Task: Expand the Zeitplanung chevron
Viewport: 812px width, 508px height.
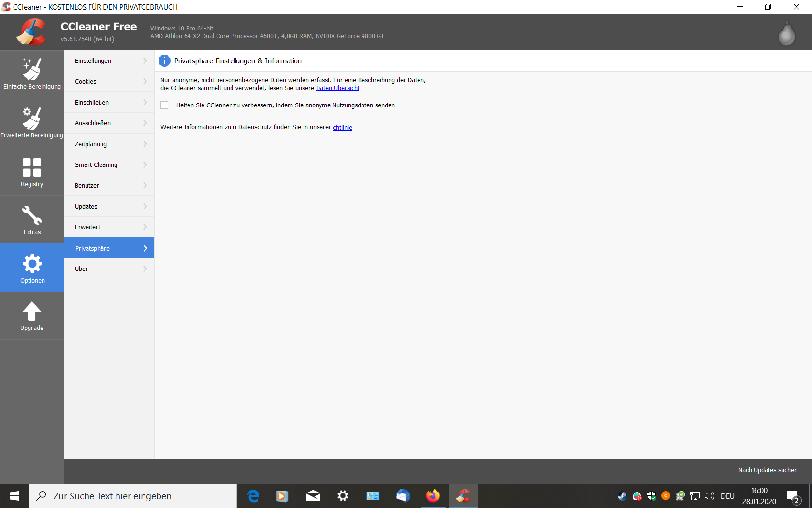Action: [x=145, y=144]
